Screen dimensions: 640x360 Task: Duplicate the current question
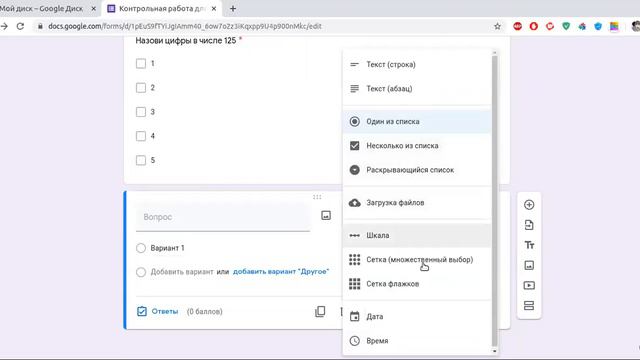pyautogui.click(x=320, y=312)
